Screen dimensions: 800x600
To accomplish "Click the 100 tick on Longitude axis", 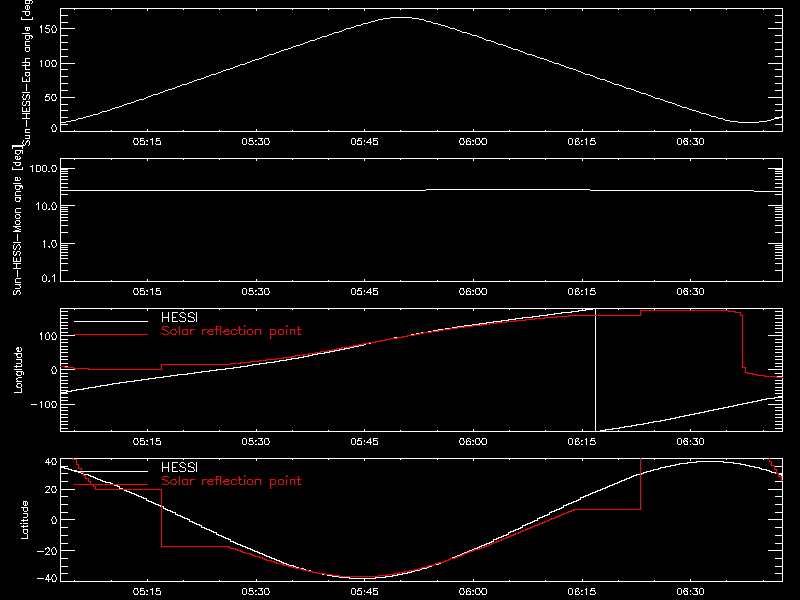I will (47, 336).
